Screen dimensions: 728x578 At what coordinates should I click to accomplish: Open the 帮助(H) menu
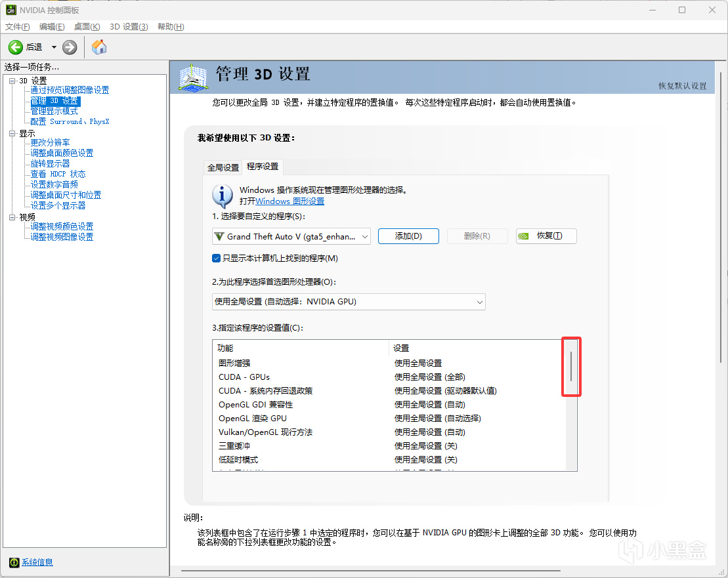171,27
